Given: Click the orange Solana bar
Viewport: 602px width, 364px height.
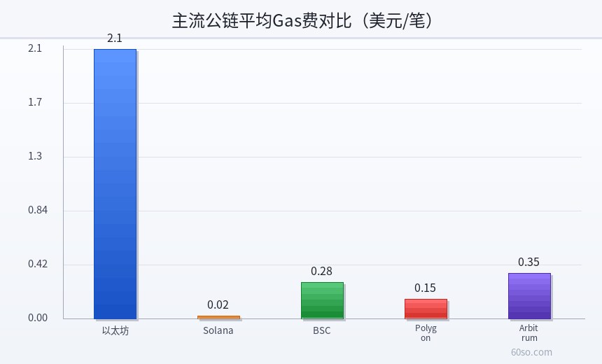Looking at the screenshot, I should [219, 317].
